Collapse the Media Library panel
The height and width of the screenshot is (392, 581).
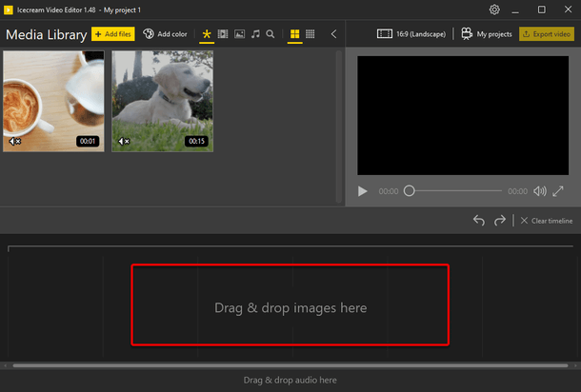pos(333,34)
